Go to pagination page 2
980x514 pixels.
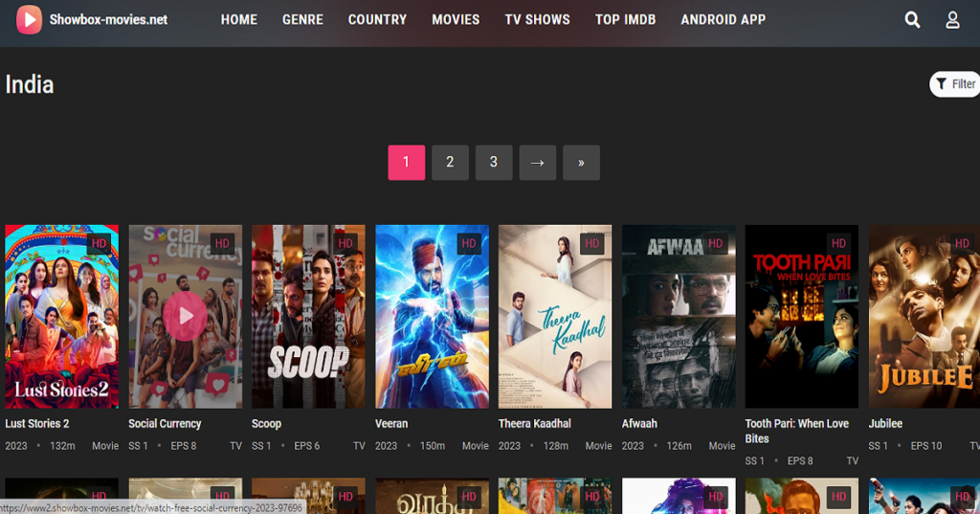(x=450, y=163)
